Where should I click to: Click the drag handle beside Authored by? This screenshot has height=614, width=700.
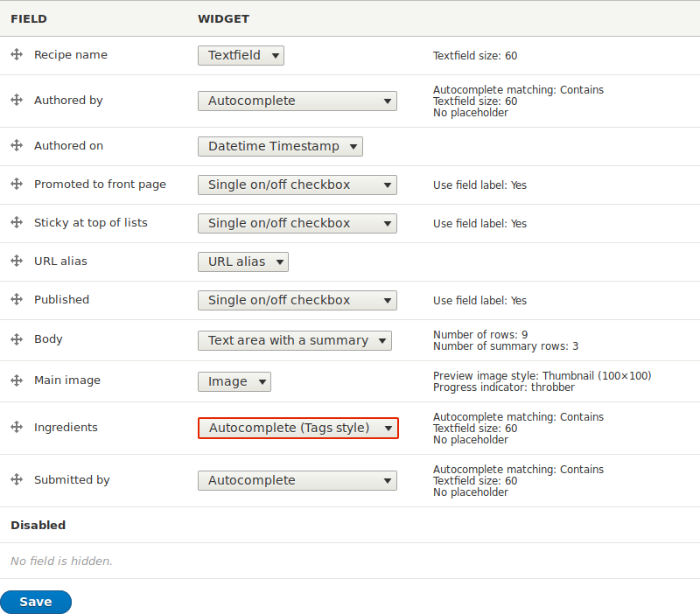(x=17, y=100)
